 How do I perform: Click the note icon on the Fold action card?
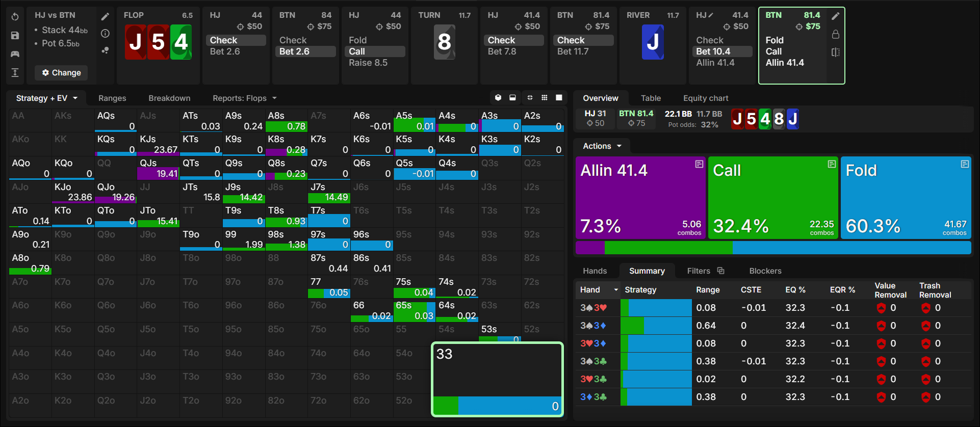965,164
